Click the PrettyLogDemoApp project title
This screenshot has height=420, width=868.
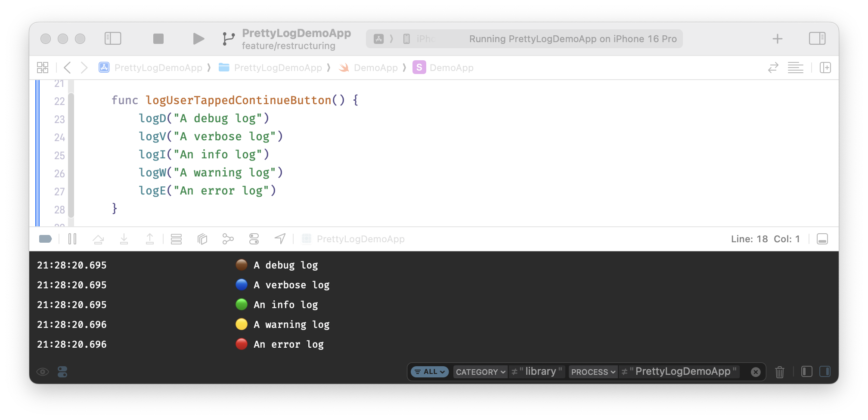click(x=297, y=33)
